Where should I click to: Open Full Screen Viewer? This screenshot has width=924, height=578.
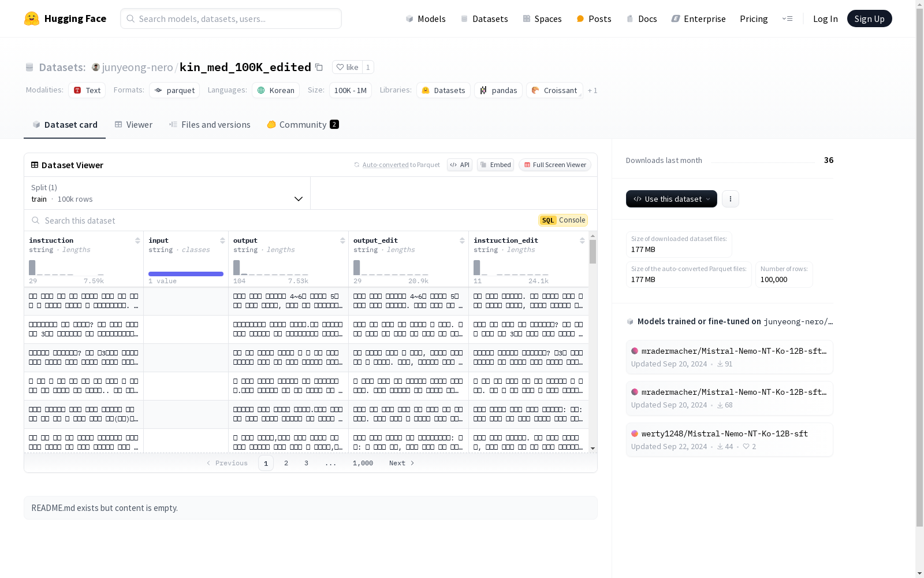[x=554, y=165]
